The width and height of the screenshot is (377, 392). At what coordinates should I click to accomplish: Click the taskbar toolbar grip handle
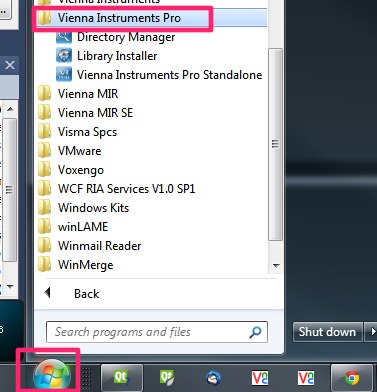pos(87,378)
